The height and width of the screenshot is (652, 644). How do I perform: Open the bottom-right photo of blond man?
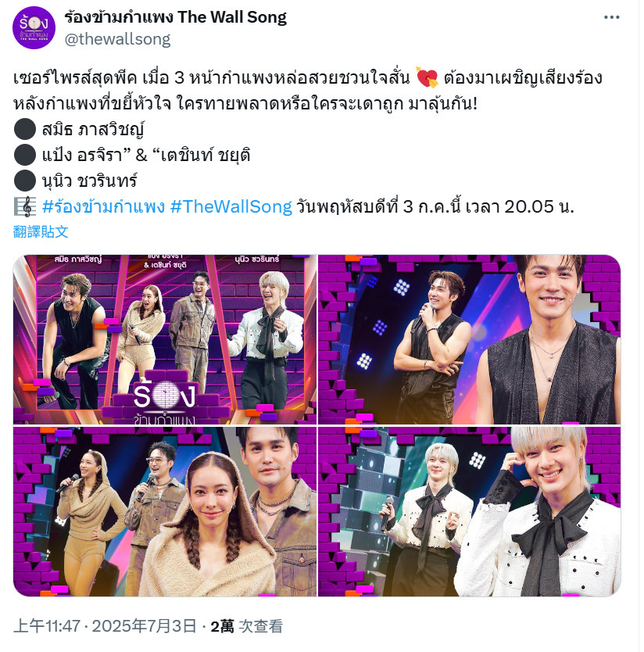(x=470, y=511)
